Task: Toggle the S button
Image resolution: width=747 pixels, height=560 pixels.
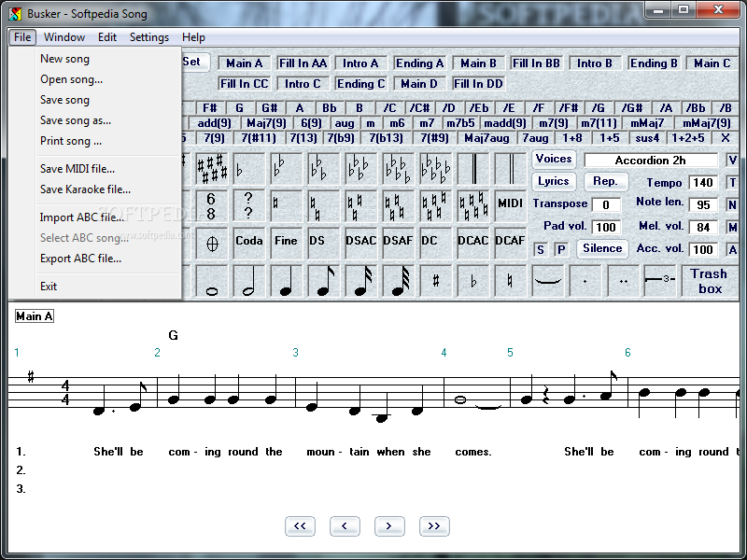Action: pyautogui.click(x=541, y=249)
